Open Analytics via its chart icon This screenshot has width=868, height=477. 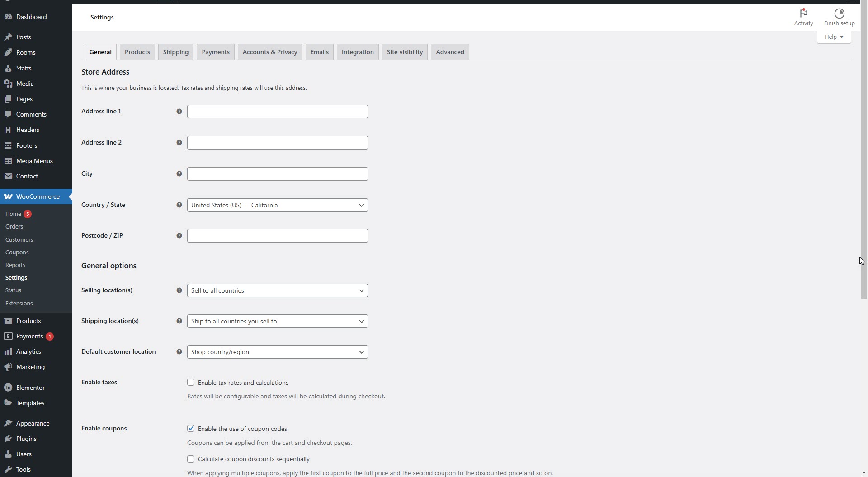8,351
